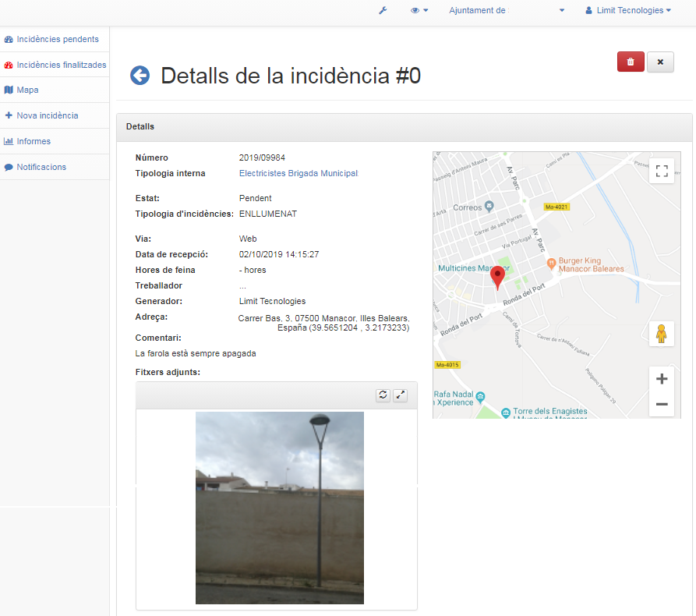
Task: Zoom in on the map
Action: point(662,379)
